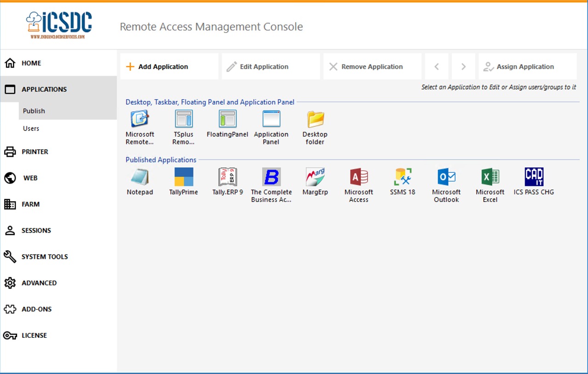The height and width of the screenshot is (374, 588).
Task: Click the 'Published Applications' section heading
Action: 161,160
